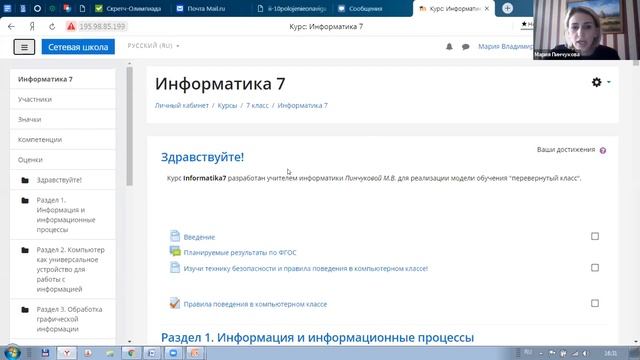Screen dimensions: 640x360
Task: Click the folder icon beside Раздел 2 in sidebar
Action: (25, 250)
